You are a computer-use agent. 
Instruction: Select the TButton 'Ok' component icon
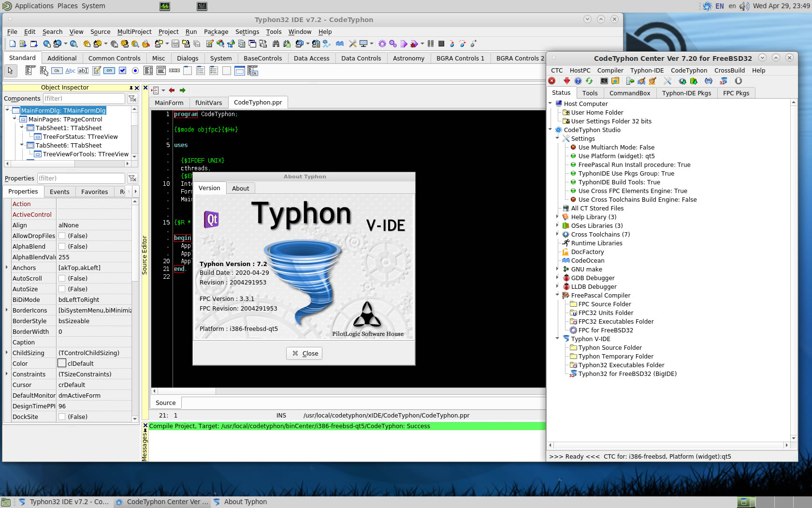pos(57,71)
